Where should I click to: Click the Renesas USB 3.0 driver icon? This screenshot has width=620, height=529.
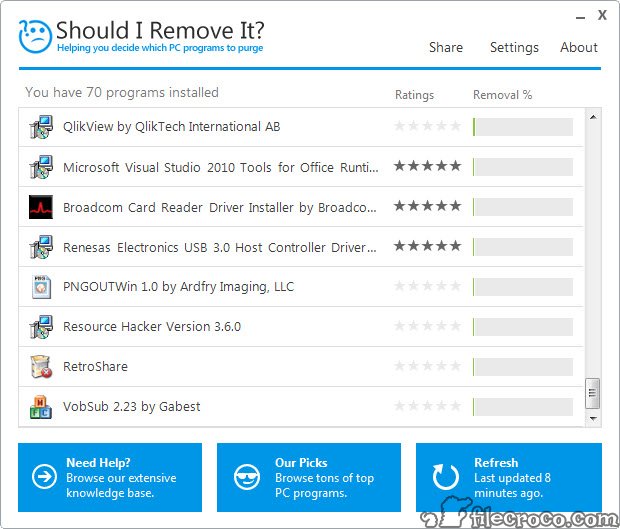41,247
